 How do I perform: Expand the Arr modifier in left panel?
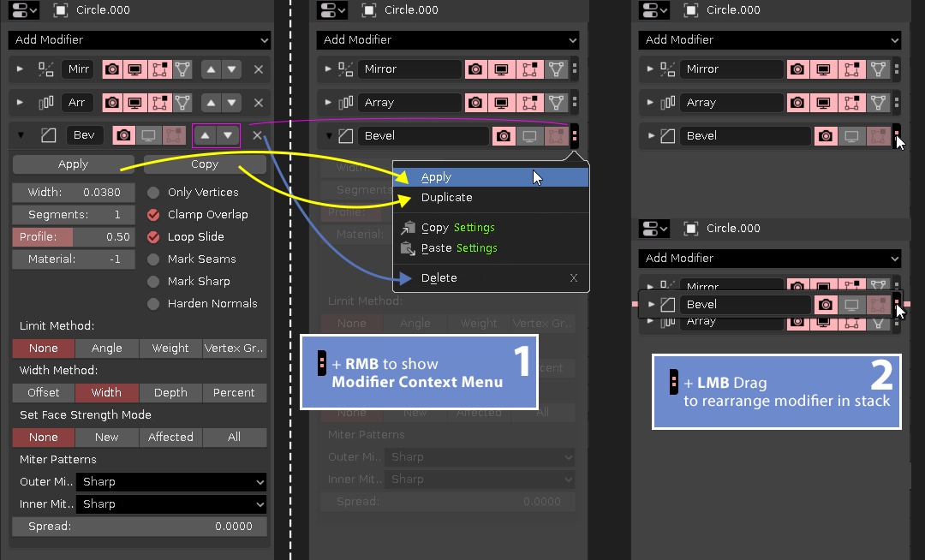tap(20, 103)
